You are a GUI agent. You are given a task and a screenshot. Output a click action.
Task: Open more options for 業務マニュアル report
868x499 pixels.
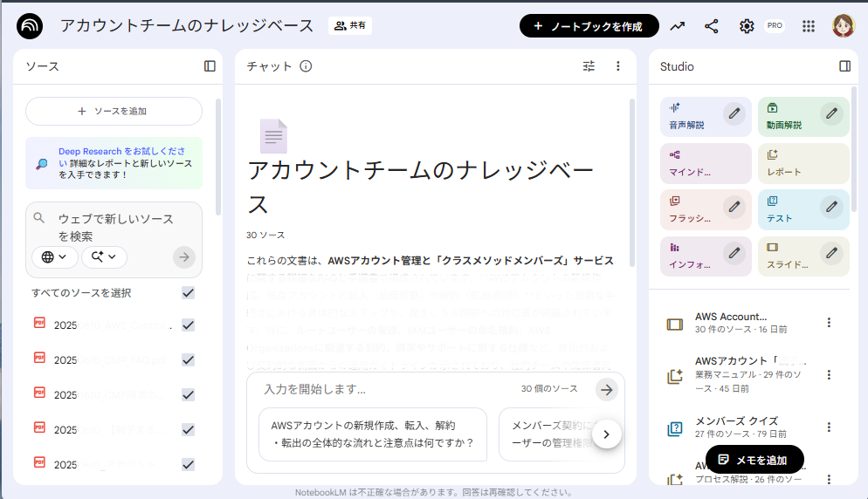pos(829,374)
